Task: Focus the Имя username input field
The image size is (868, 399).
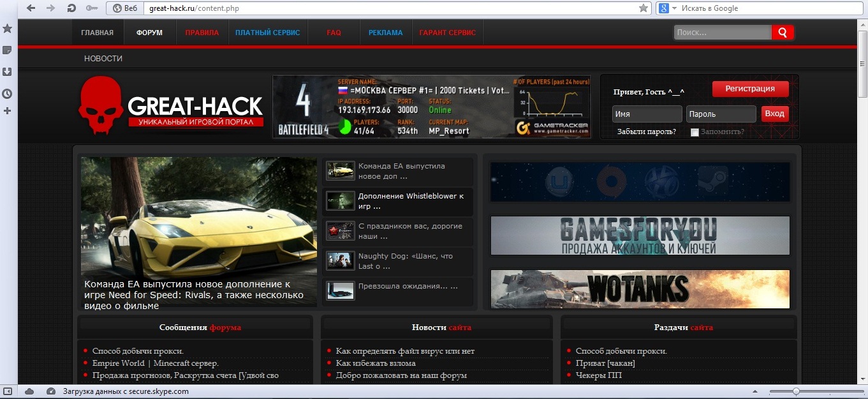Action: pos(647,114)
